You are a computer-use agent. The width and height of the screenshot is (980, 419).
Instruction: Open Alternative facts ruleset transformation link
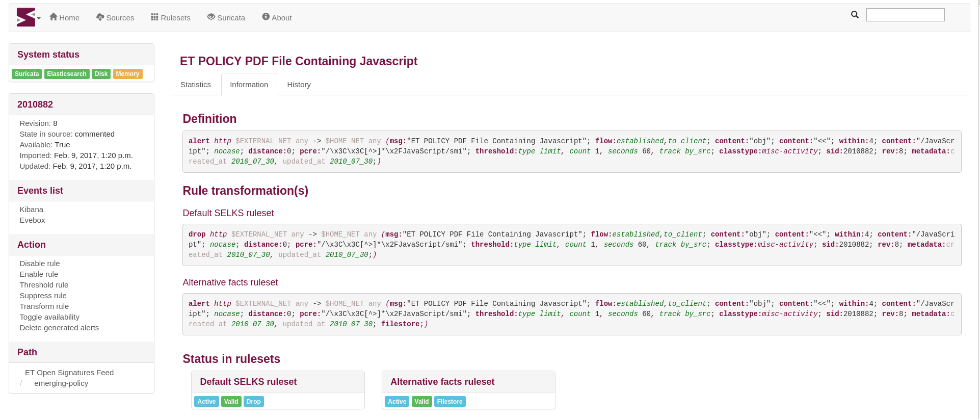[x=230, y=282]
